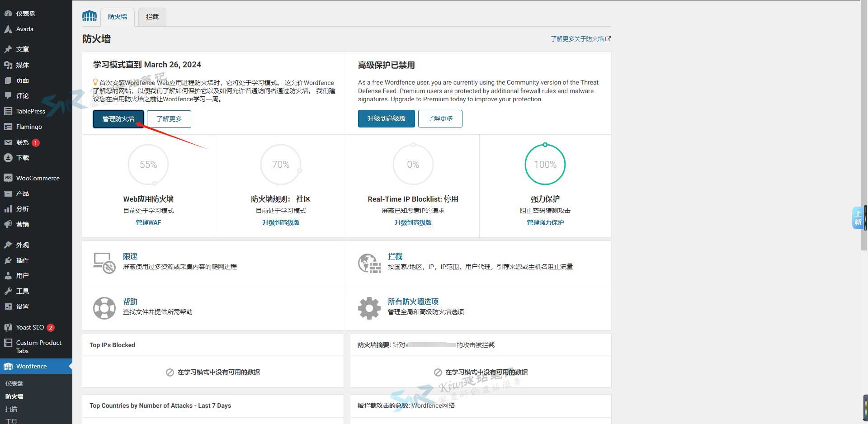Open the 所有防火墙选项 link

tap(413, 302)
